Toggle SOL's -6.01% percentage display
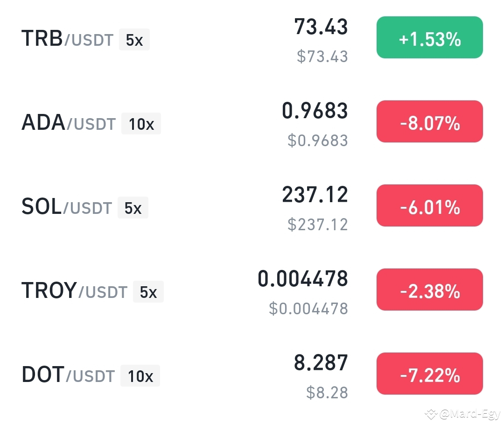This screenshot has width=504, height=424. point(429,205)
